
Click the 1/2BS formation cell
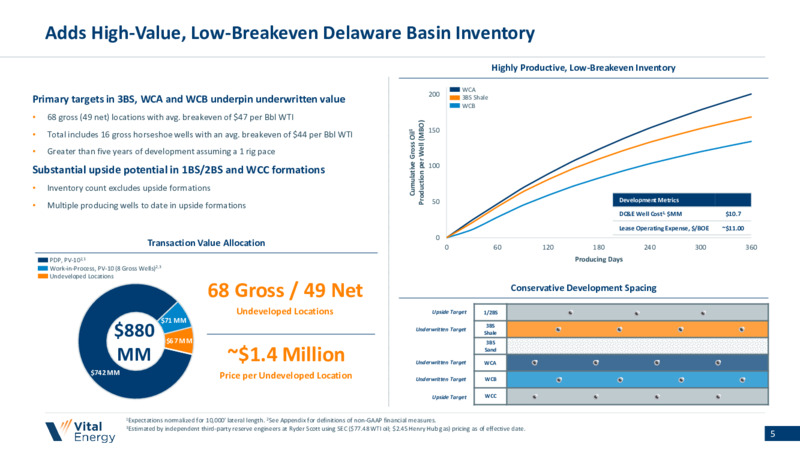[x=490, y=313]
